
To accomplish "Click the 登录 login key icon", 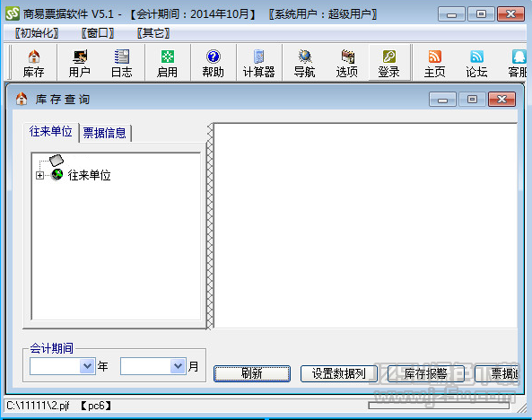I will pos(388,63).
